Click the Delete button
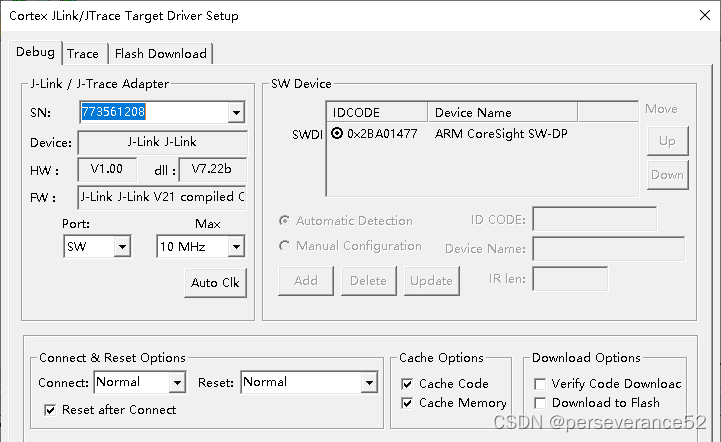Viewport: 721px width, 442px height. click(368, 281)
